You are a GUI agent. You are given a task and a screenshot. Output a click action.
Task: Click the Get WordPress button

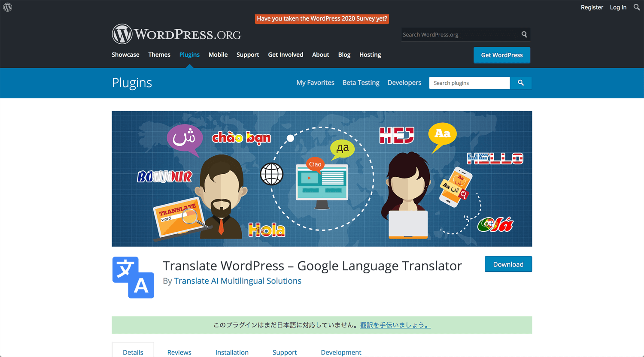coord(502,55)
